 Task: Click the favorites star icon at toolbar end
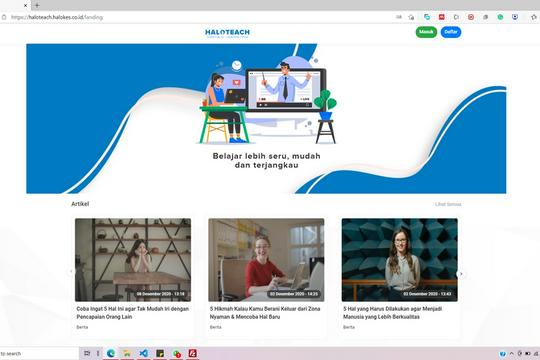[533, 17]
